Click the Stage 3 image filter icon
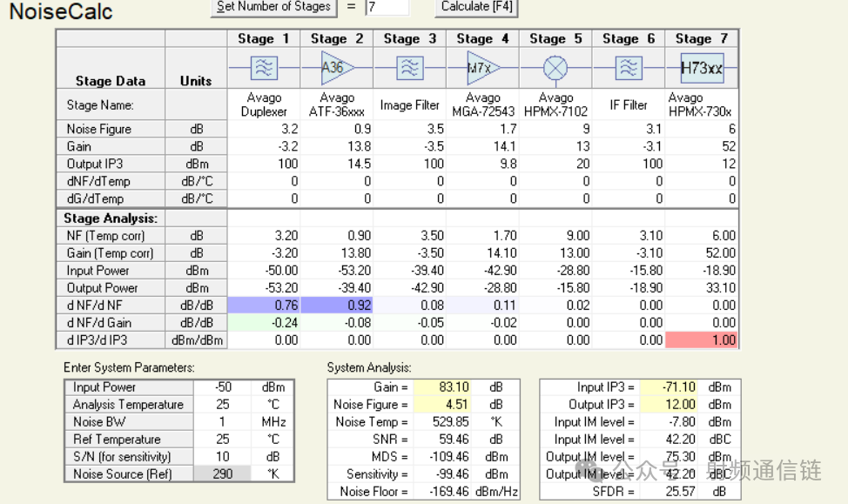848x504 pixels. tap(410, 68)
